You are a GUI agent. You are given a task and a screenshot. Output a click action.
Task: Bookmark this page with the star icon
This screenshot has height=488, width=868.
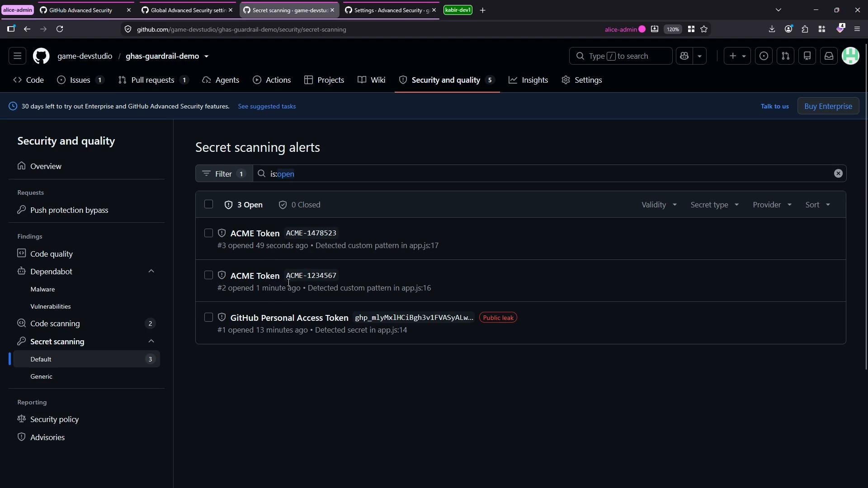click(704, 29)
